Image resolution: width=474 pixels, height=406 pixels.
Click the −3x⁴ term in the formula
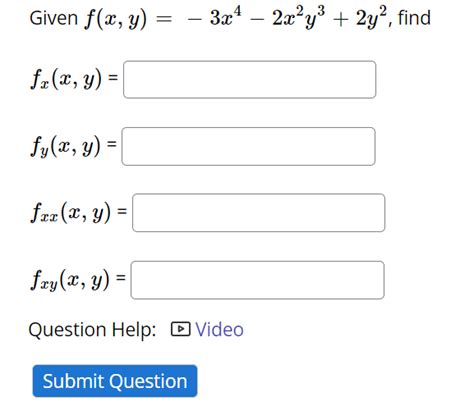tap(215, 17)
